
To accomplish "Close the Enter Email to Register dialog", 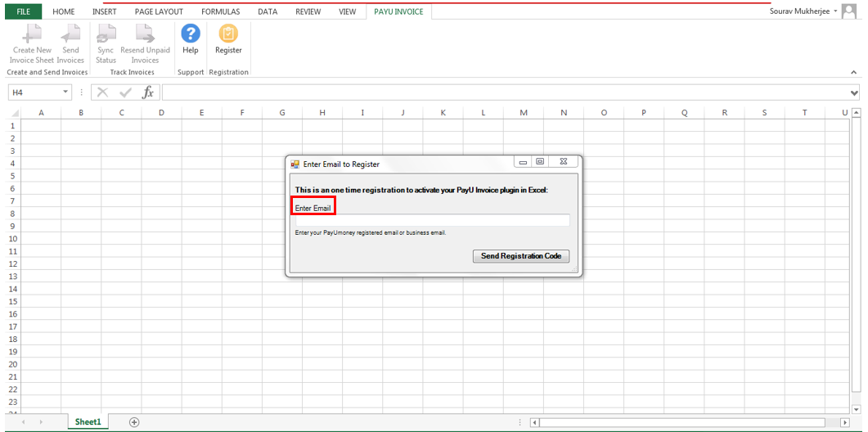I will coord(563,162).
